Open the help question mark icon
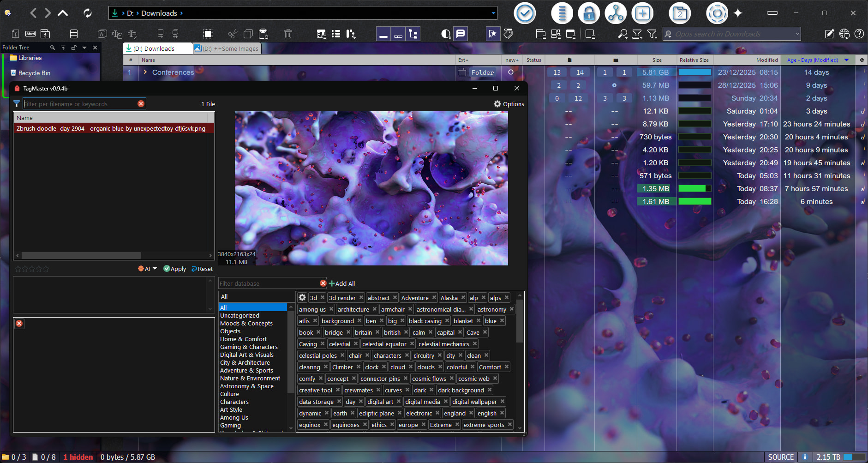Screen dimensions: 868x463 point(859,34)
